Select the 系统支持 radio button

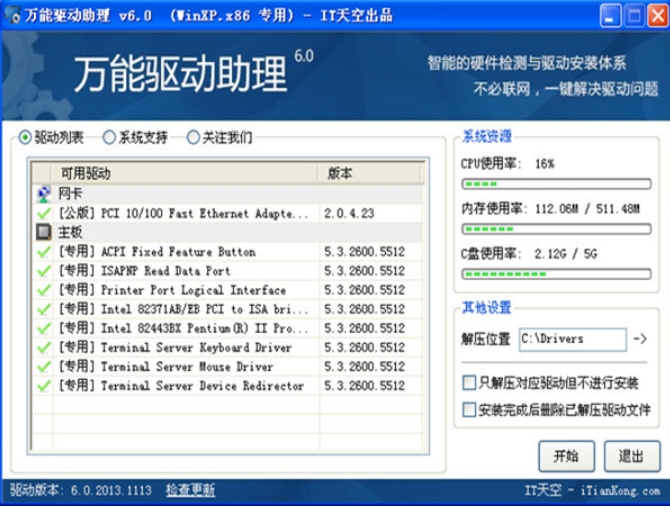click(x=109, y=138)
